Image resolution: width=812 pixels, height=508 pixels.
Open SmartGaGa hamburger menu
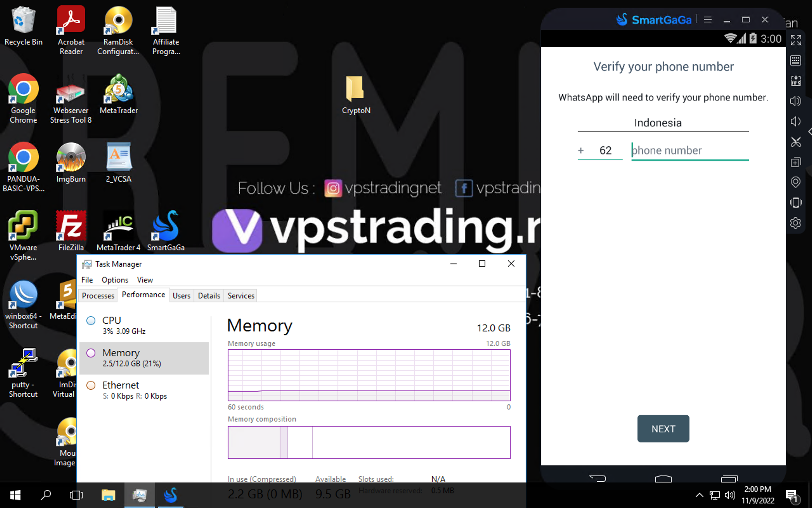pos(708,19)
